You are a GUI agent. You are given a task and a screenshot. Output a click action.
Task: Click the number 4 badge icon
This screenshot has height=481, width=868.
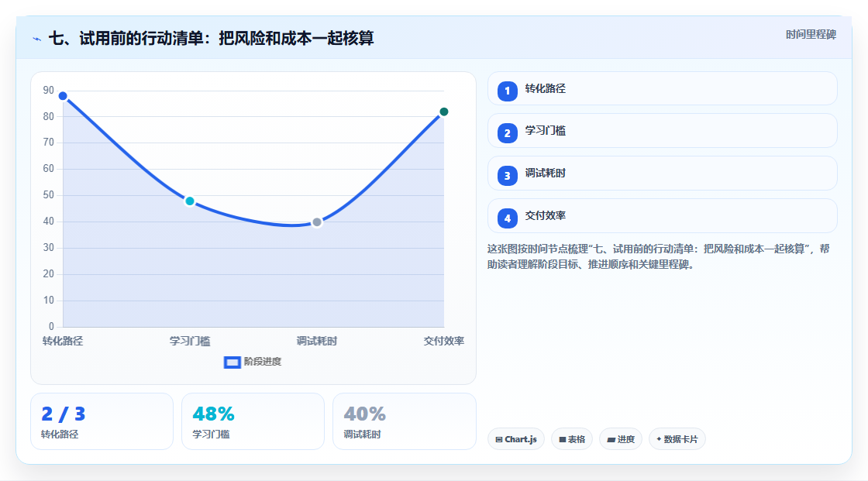[507, 218]
